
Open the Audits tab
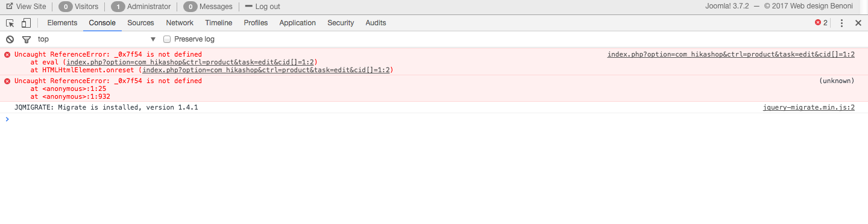coord(376,23)
